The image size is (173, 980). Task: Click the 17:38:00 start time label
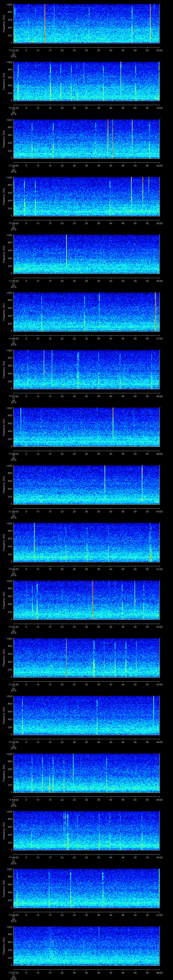tap(13, 454)
